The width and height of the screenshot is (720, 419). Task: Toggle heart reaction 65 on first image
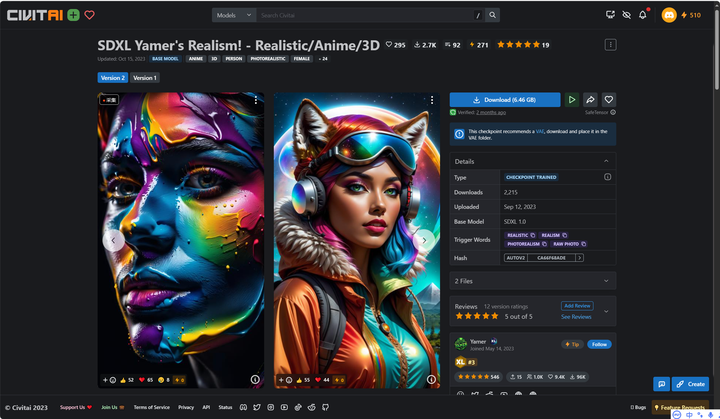tap(146, 380)
